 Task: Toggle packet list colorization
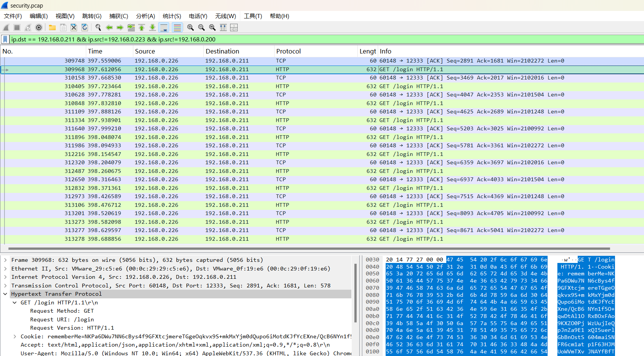[x=177, y=28]
